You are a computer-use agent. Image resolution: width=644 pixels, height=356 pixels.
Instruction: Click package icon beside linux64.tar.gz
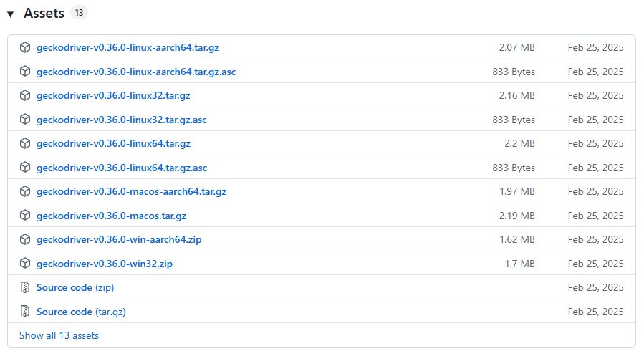point(25,143)
